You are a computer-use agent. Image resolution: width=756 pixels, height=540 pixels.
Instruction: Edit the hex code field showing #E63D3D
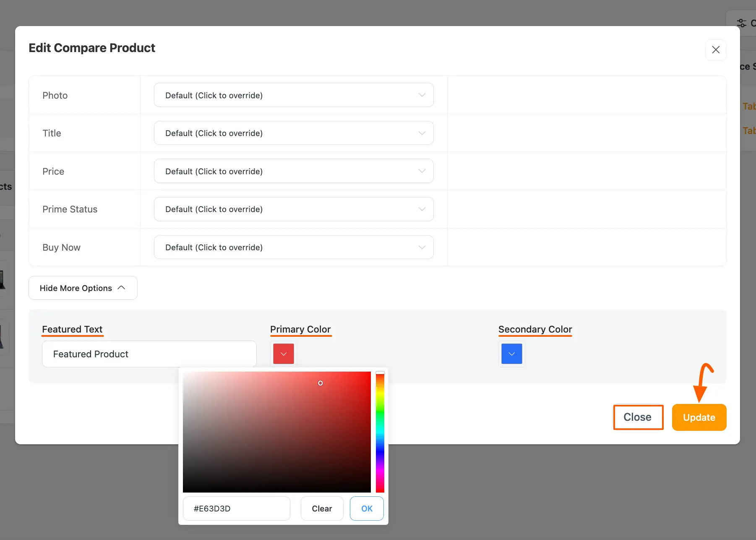click(236, 508)
